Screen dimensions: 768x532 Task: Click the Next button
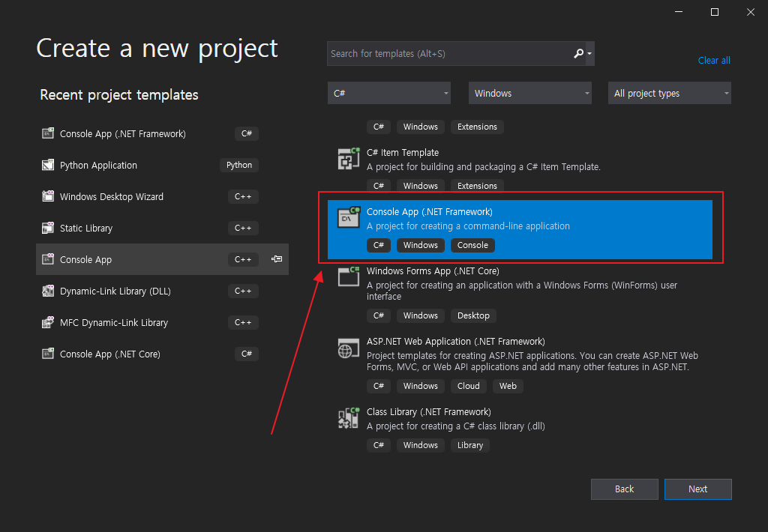pos(698,489)
